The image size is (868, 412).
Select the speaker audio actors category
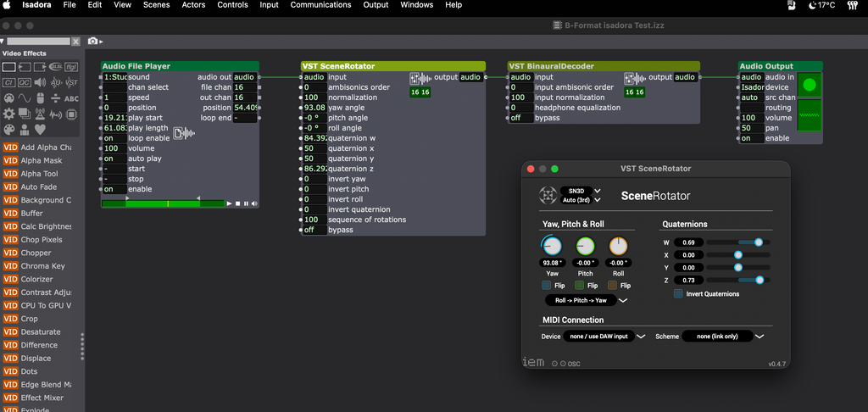click(40, 82)
